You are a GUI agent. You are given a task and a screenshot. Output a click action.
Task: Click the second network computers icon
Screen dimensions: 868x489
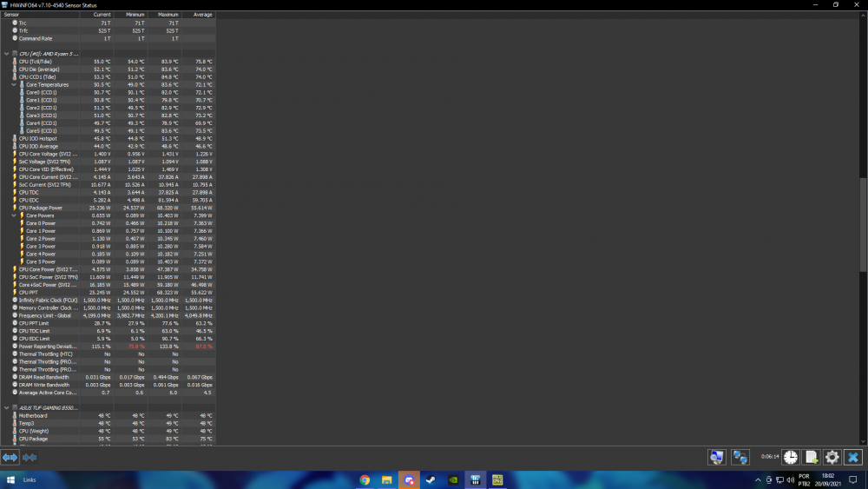(x=740, y=457)
